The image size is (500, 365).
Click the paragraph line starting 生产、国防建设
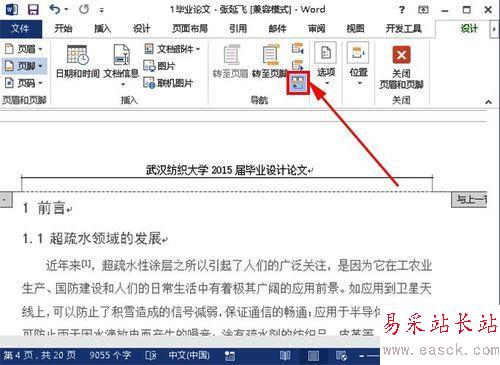(x=227, y=288)
